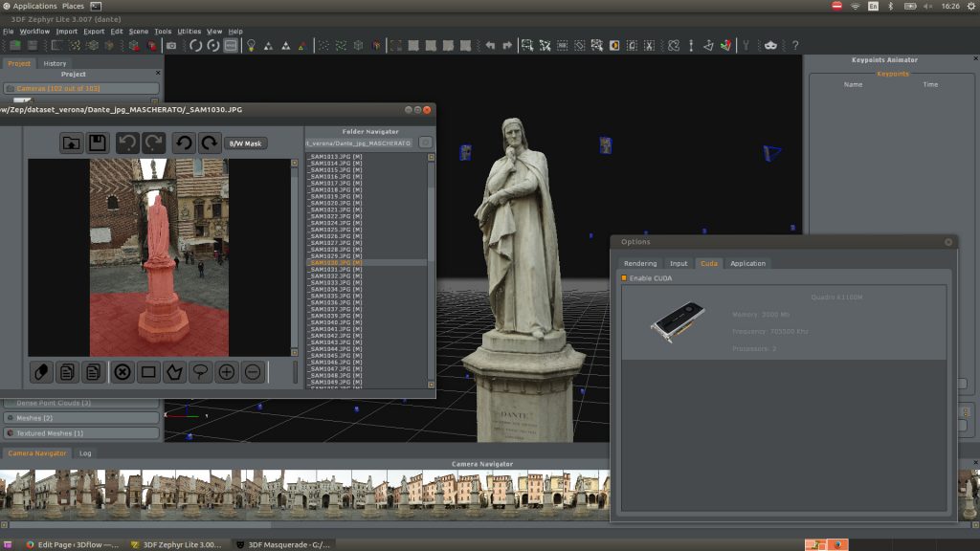Click the mask Masquerade toolbar icon
This screenshot has width=980, height=551.
(770, 46)
